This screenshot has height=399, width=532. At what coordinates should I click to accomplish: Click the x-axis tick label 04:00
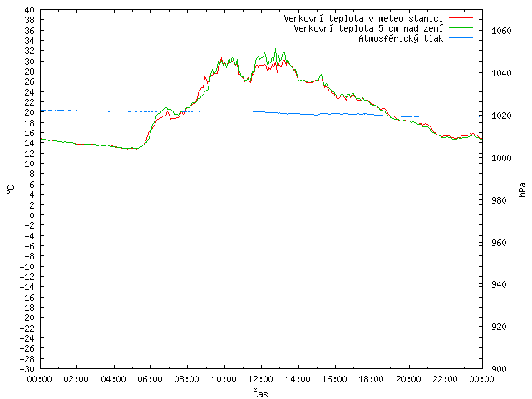[x=113, y=379]
